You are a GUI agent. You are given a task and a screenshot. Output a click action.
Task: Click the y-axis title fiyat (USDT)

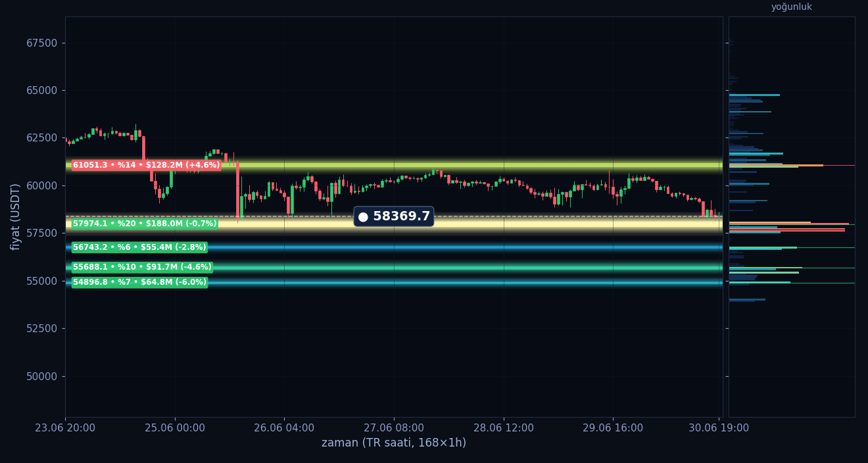(15, 216)
